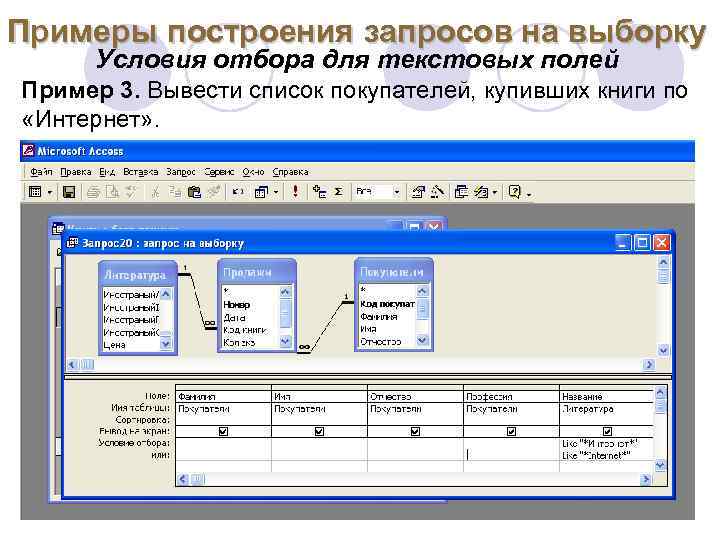
Task: Select the Продажи table header
Action: coord(257,272)
